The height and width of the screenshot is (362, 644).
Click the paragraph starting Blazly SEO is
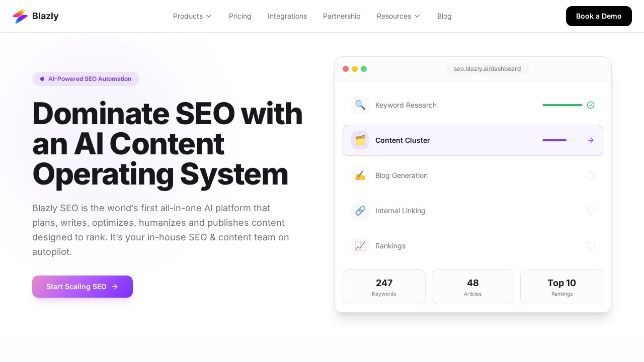coord(161,230)
